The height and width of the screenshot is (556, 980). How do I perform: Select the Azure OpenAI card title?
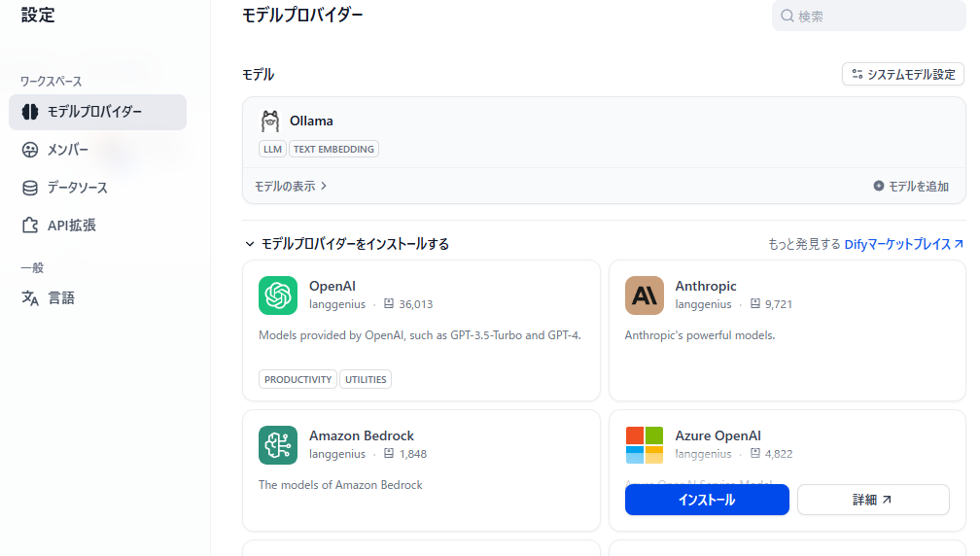[718, 435]
